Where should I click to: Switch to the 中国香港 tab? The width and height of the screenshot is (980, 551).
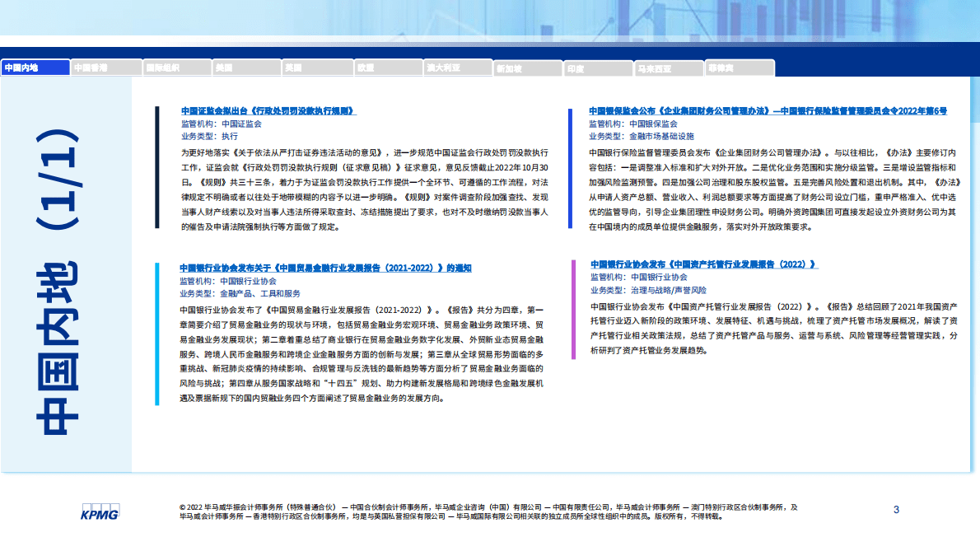tap(105, 68)
